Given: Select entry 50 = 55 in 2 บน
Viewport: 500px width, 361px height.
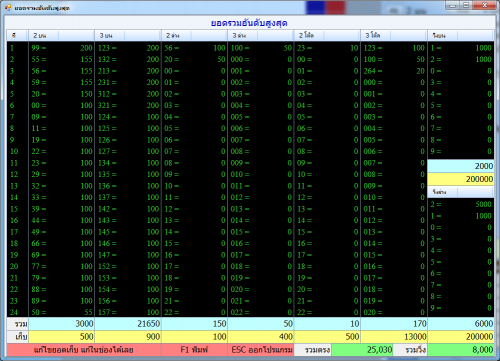Looking at the screenshot, I should pos(62,312).
